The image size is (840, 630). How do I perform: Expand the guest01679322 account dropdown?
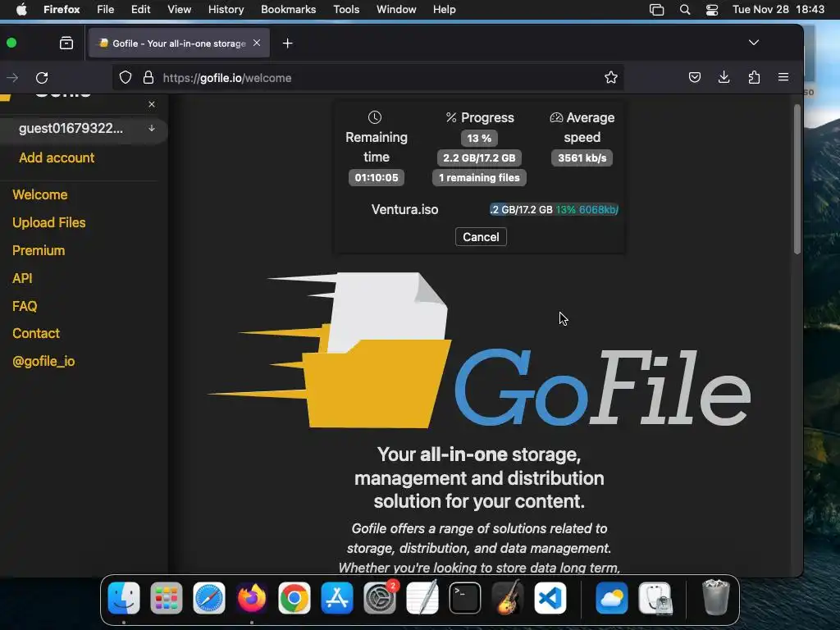tap(152, 129)
